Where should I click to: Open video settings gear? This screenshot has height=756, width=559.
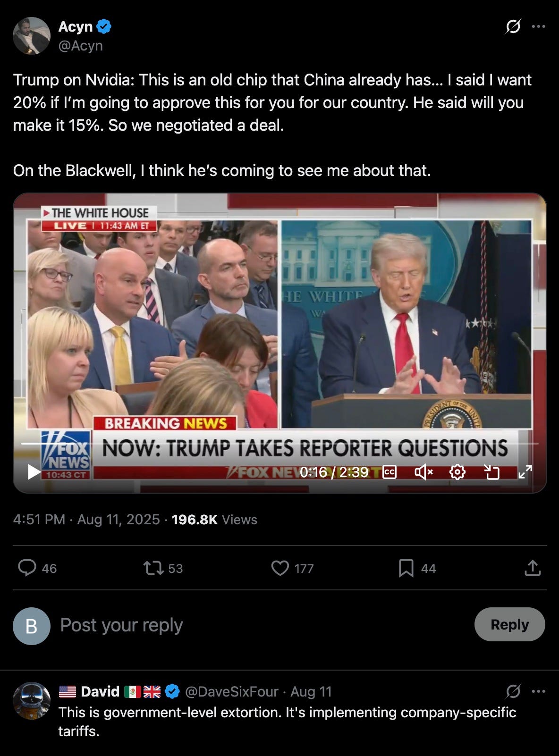pos(457,472)
